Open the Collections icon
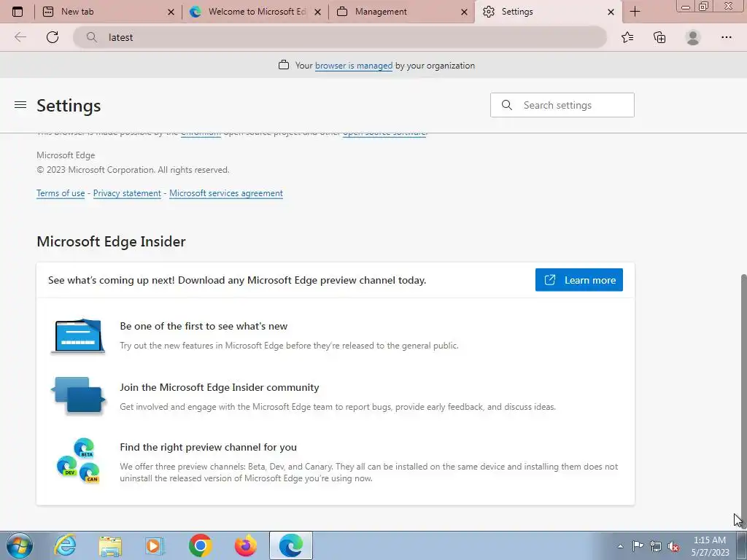Screen dimensions: 747x560 coord(659,37)
